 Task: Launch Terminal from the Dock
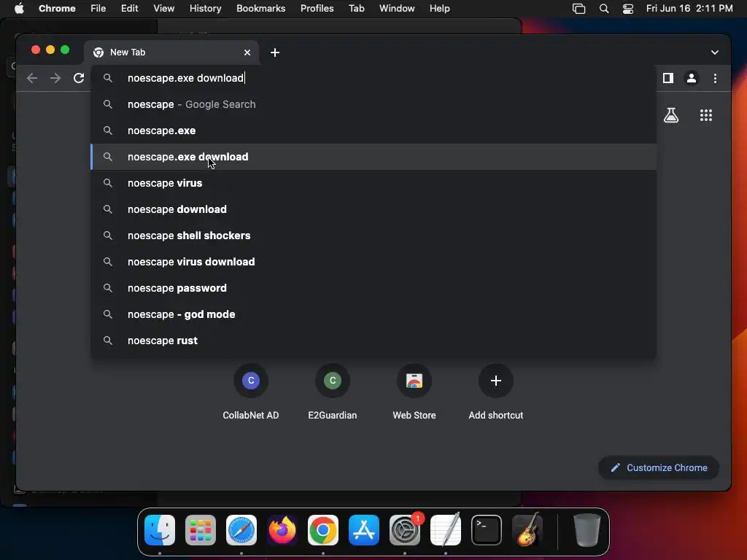pyautogui.click(x=487, y=530)
